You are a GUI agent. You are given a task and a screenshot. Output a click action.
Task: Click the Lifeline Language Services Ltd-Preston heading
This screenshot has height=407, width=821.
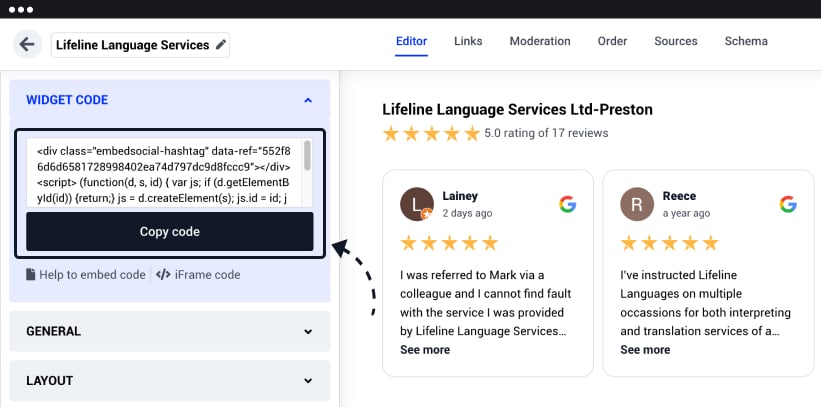click(517, 110)
